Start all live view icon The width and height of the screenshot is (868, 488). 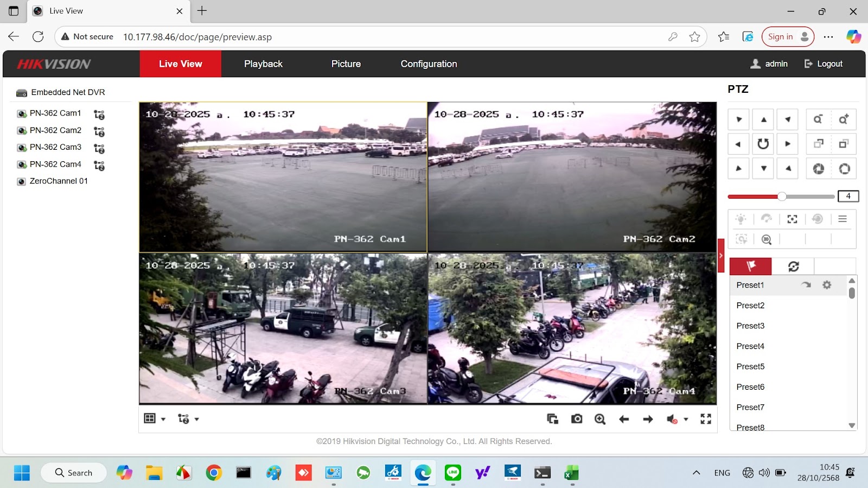(552, 419)
